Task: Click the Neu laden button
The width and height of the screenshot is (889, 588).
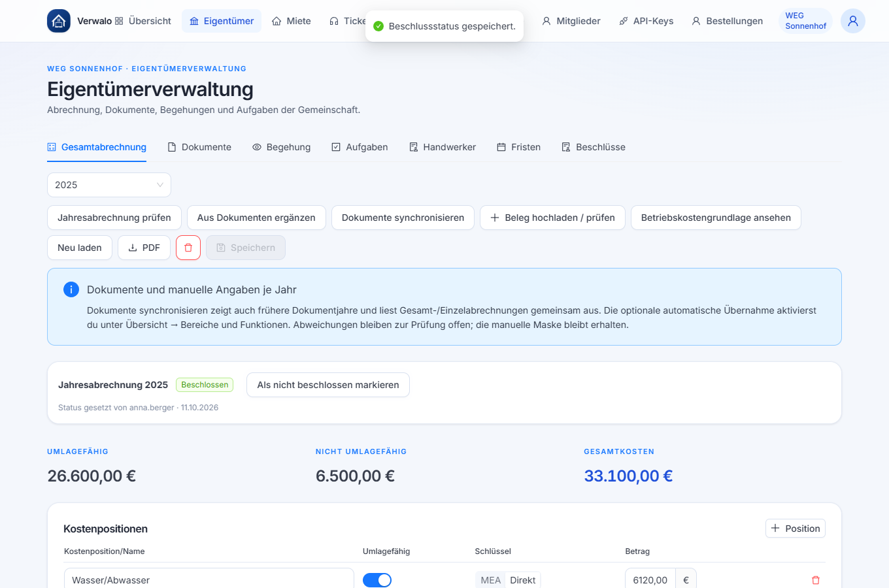Action: pyautogui.click(x=80, y=248)
